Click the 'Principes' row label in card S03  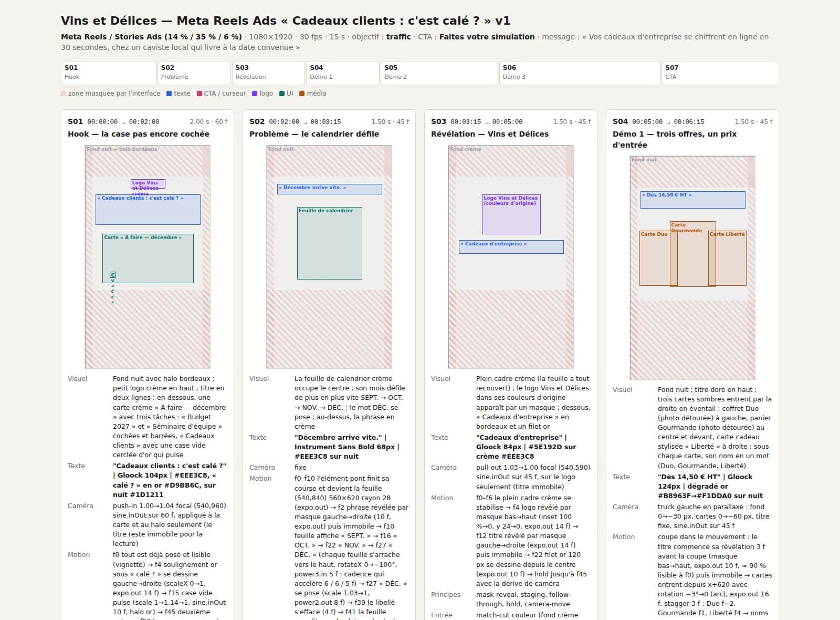pos(446,595)
